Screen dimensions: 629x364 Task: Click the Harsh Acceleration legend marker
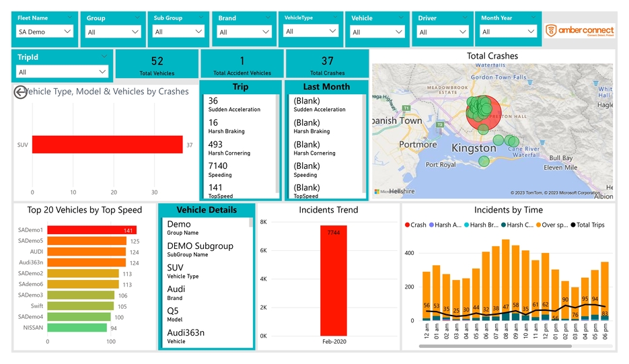click(x=431, y=225)
